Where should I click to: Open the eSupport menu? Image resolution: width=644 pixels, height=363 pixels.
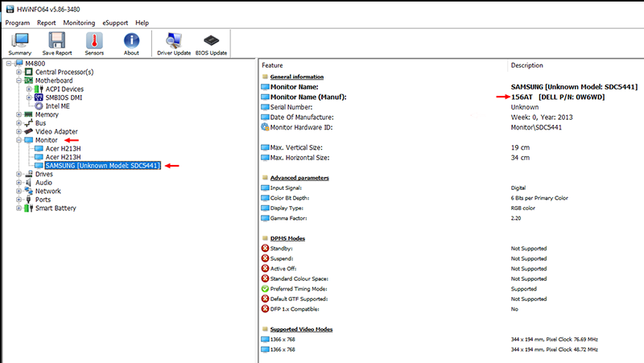(x=115, y=23)
